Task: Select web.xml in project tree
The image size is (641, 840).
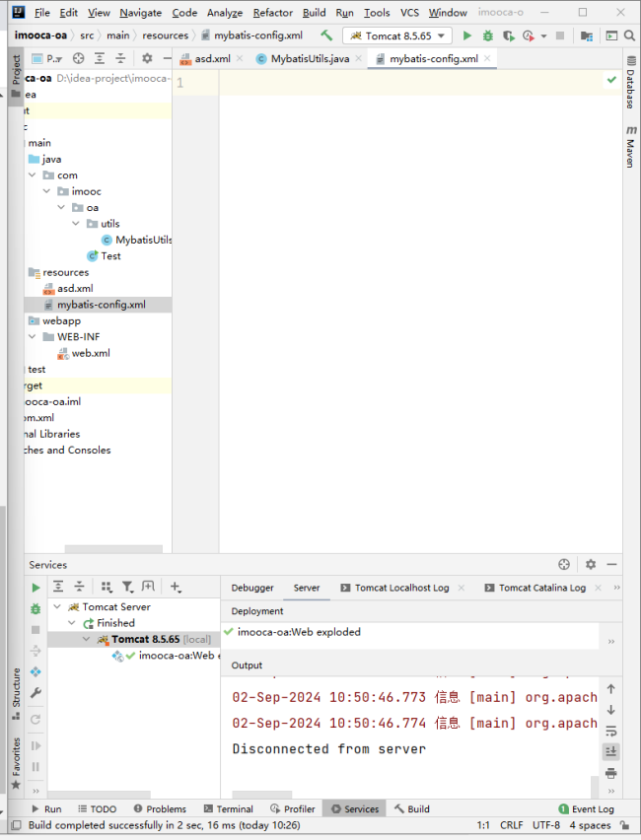Action: pos(91,353)
